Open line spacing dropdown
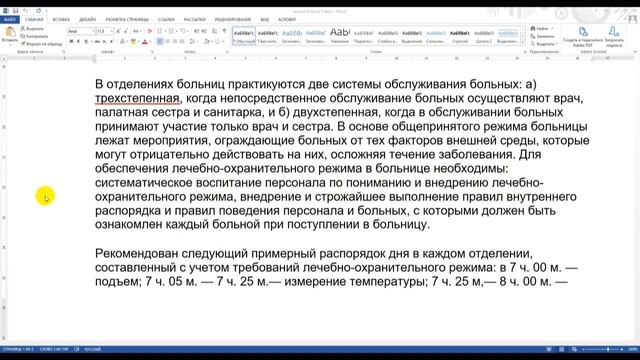 click(193, 42)
